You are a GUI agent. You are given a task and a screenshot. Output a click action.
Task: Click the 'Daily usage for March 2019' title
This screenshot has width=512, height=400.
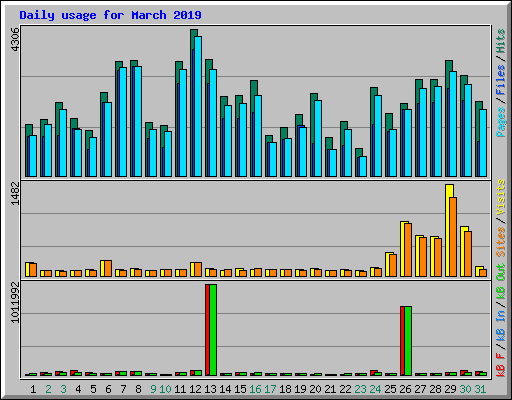coord(110,15)
